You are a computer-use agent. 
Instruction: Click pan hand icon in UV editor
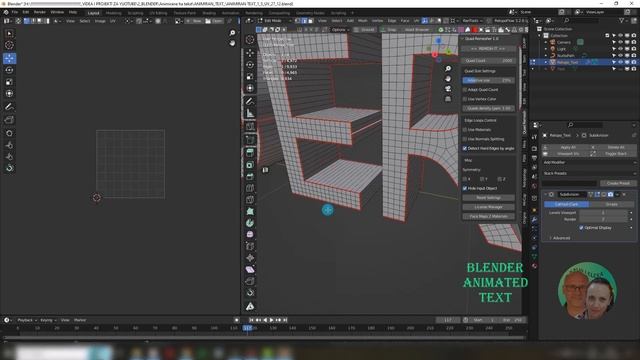pyautogui.click(x=232, y=43)
